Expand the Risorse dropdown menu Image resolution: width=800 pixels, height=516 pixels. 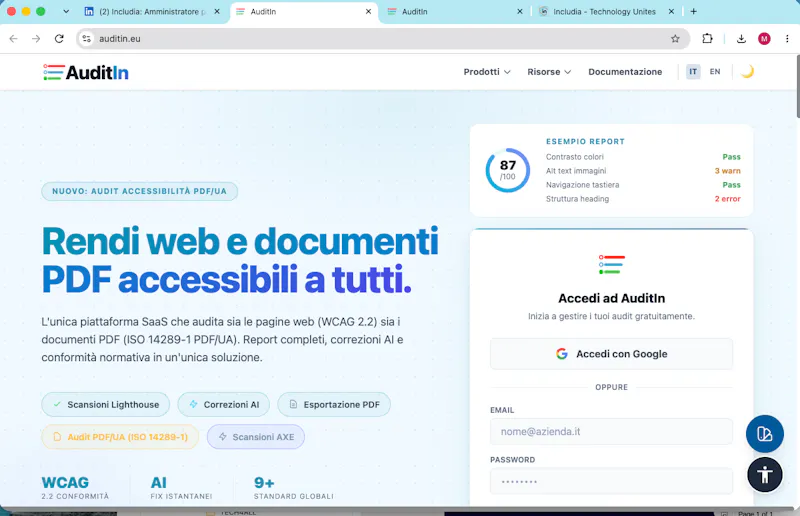click(x=549, y=72)
